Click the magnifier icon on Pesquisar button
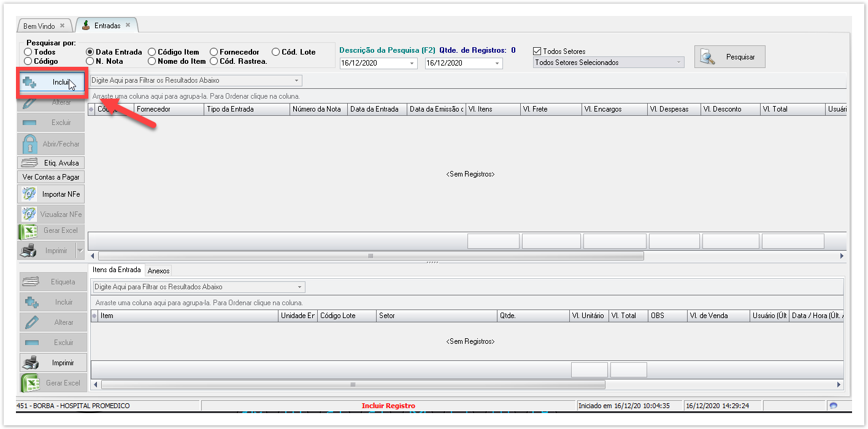868x429 pixels. tap(709, 57)
